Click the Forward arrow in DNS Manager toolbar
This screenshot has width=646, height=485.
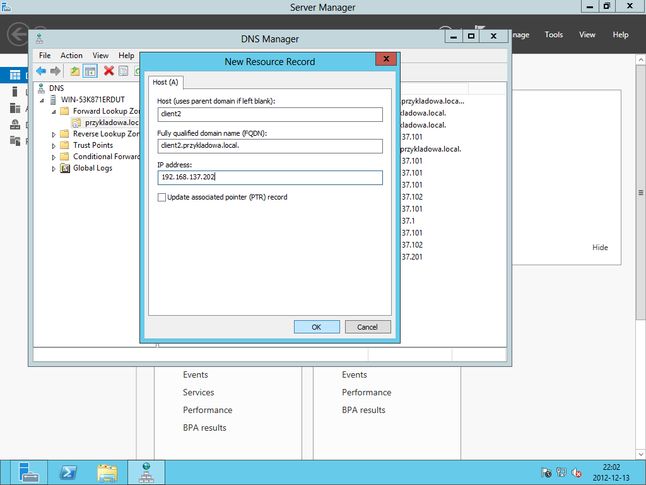pyautogui.click(x=55, y=71)
